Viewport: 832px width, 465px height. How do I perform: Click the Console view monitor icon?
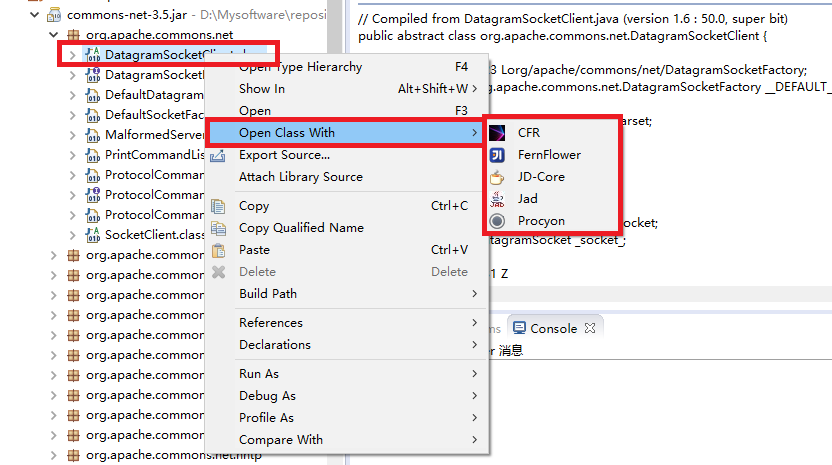(x=519, y=328)
